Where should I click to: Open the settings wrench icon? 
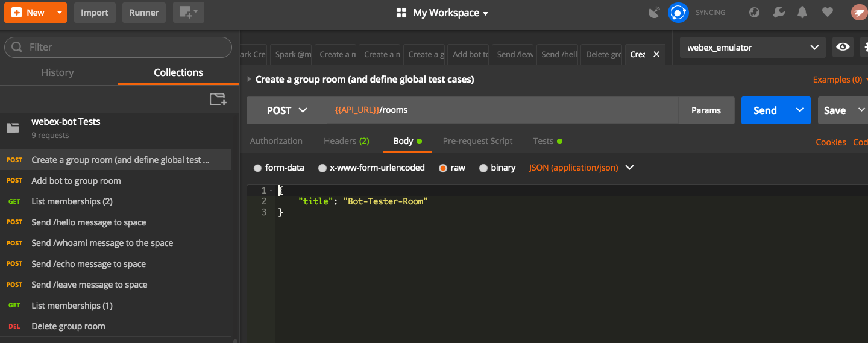(x=779, y=13)
